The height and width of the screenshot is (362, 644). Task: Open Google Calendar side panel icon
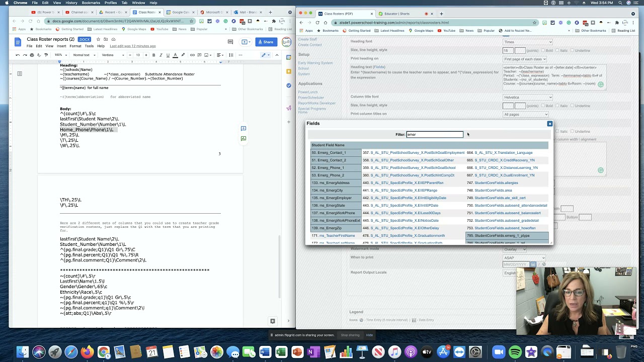(289, 57)
